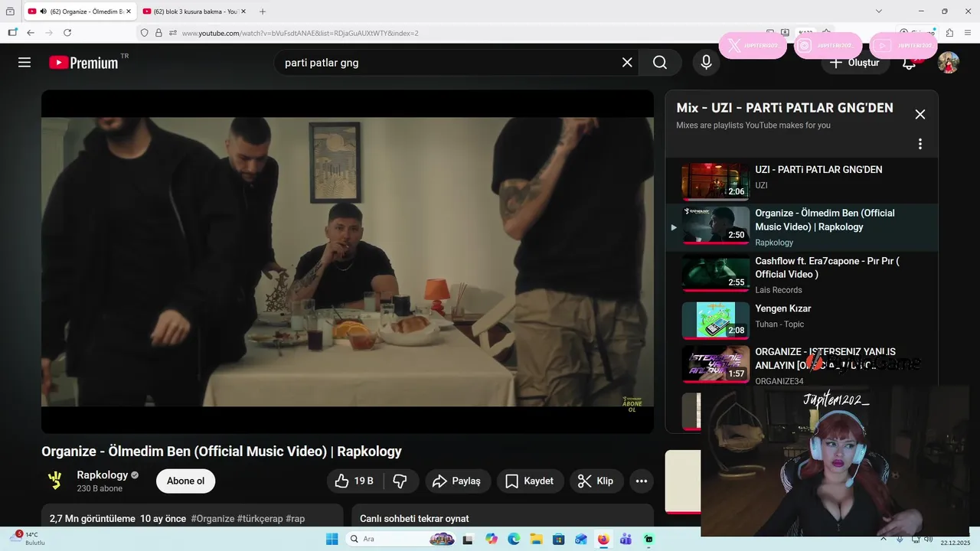Image resolution: width=980 pixels, height=551 pixels.
Task: Open Rapkology channel avatar
Action: [55, 481]
